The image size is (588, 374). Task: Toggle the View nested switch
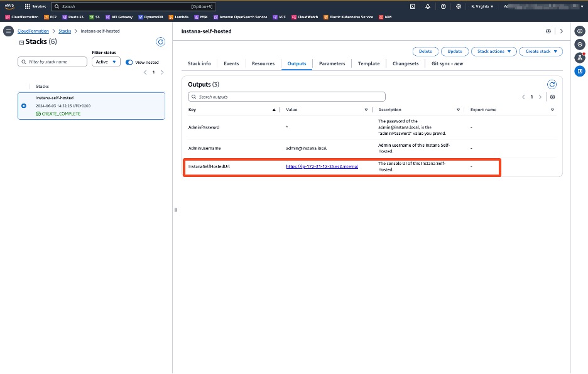click(129, 62)
